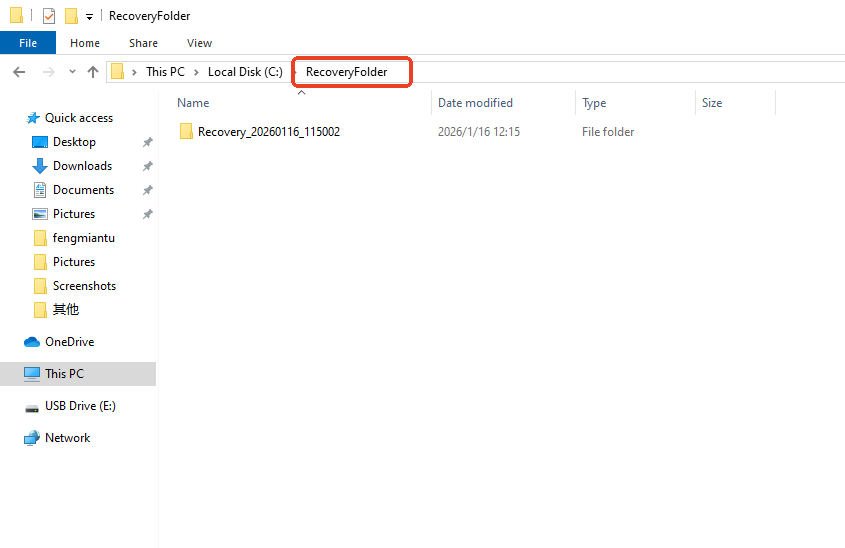Go up one folder level arrow
Viewport: 845px width, 548px height.
[x=93, y=72]
